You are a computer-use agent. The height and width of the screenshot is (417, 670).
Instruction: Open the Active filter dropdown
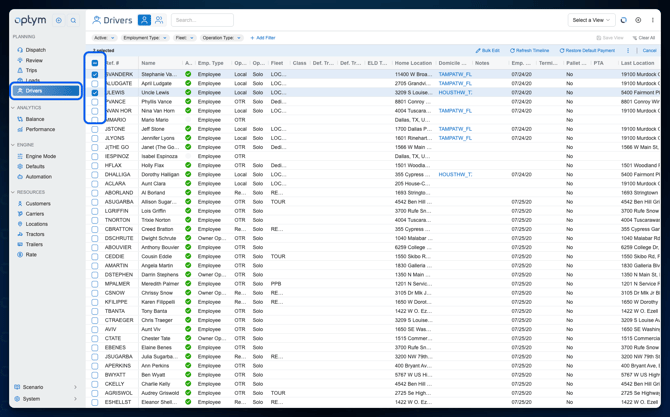105,38
